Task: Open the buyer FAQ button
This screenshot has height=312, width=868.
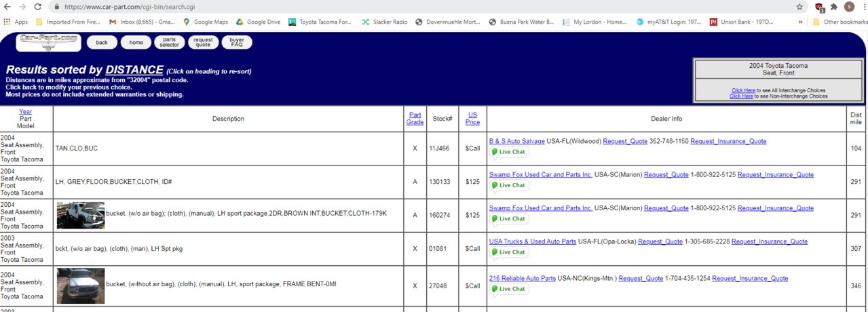Action: pyautogui.click(x=237, y=42)
